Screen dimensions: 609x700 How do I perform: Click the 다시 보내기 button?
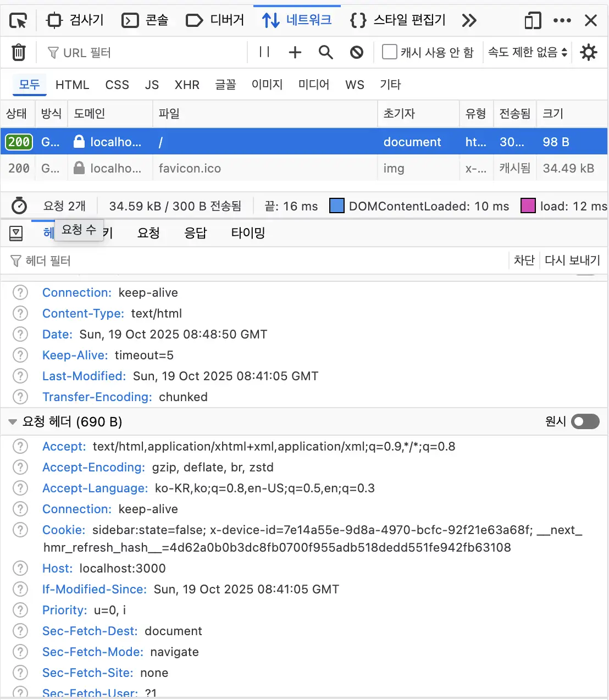tap(572, 260)
